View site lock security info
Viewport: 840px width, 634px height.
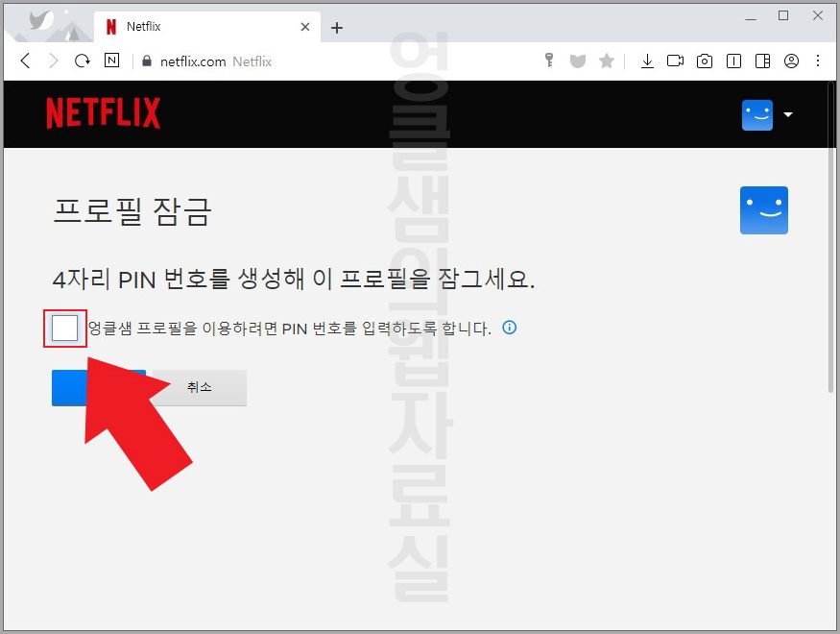(146, 61)
